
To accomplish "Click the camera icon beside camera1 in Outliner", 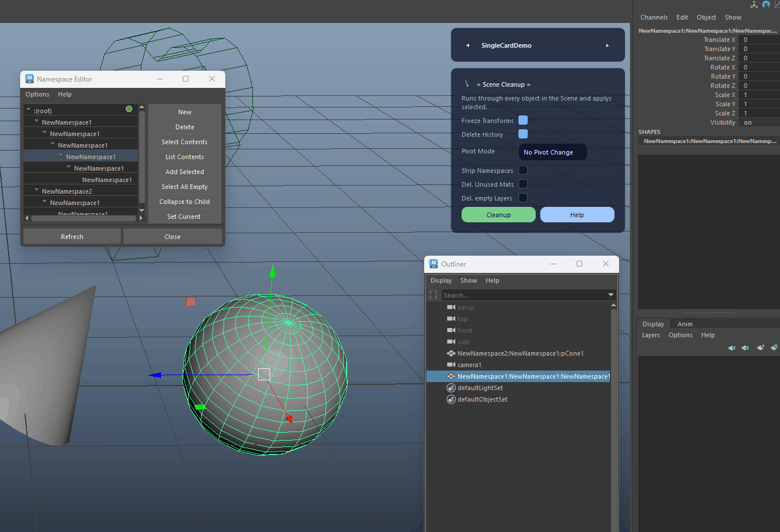I will 451,365.
